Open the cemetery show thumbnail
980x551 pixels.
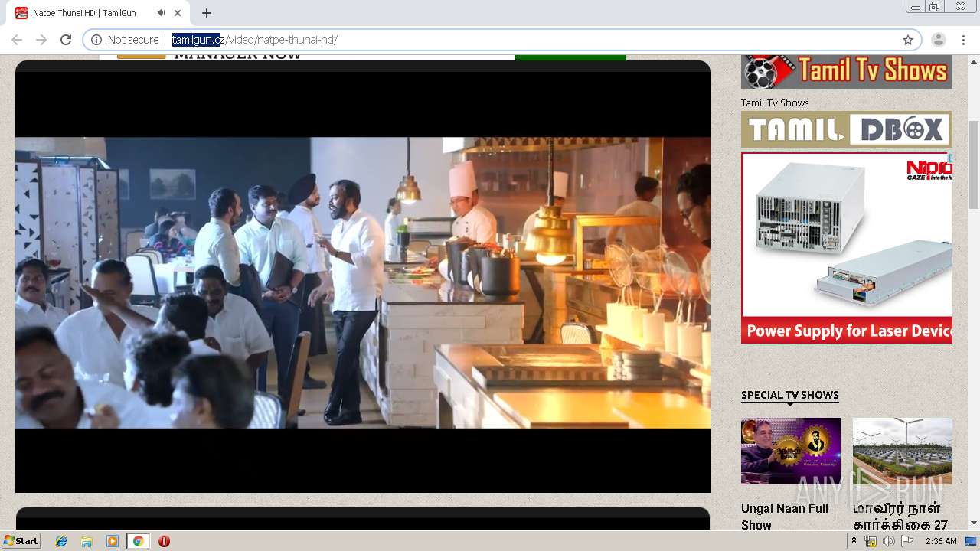[x=903, y=451]
